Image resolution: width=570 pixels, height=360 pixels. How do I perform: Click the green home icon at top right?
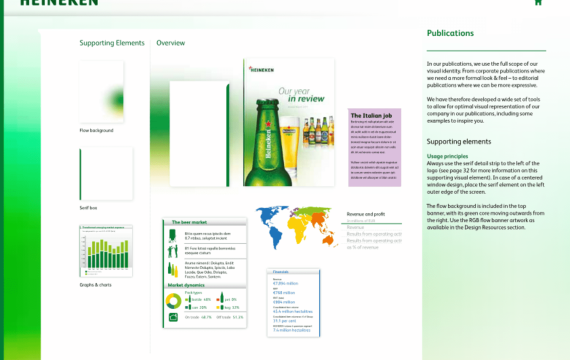538,2
